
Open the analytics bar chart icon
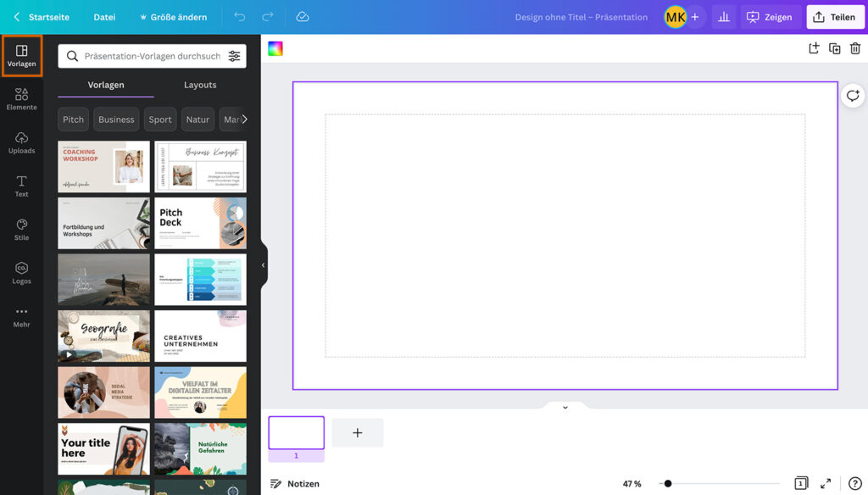(x=724, y=17)
